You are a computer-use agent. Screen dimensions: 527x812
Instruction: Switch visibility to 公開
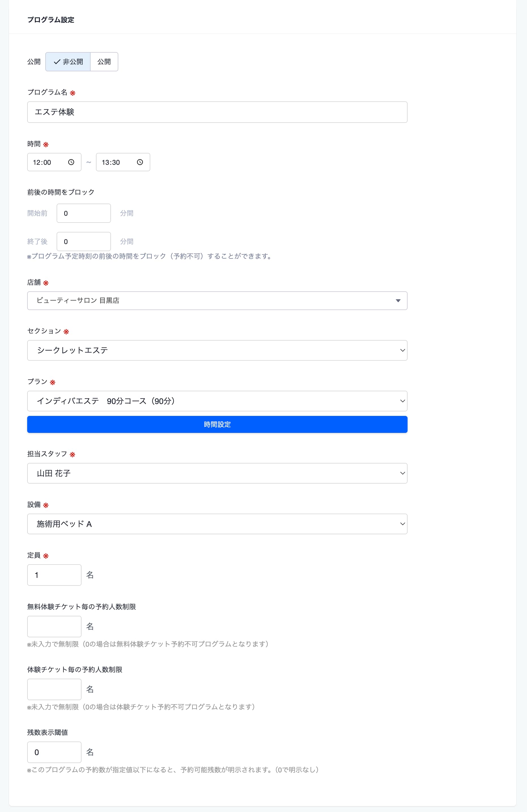(x=104, y=62)
